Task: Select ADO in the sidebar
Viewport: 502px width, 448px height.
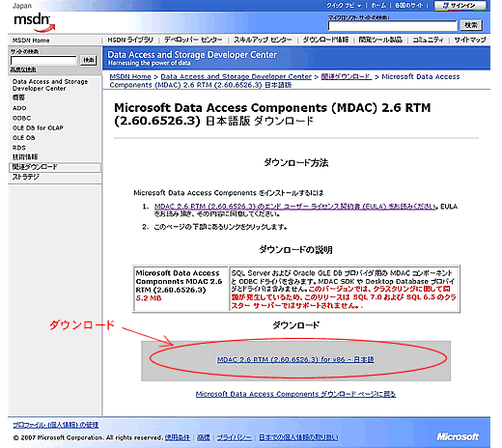Action: tap(19, 108)
